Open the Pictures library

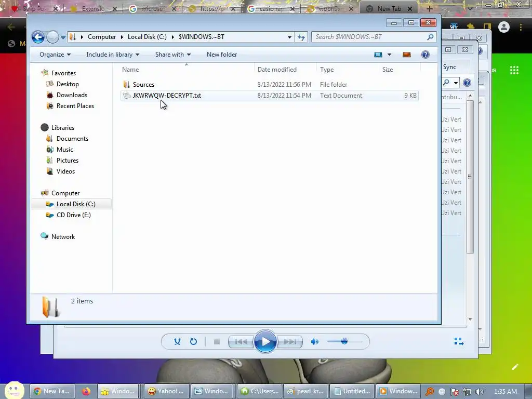click(x=68, y=161)
